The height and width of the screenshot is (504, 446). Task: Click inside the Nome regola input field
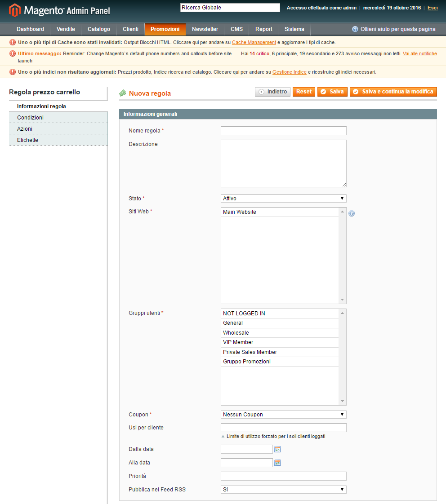283,130
